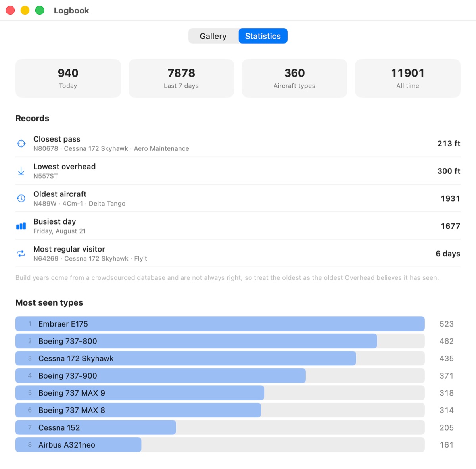Minimize the Logbook window with yellow button
Screen dimensions: 476x469
[x=25, y=10]
